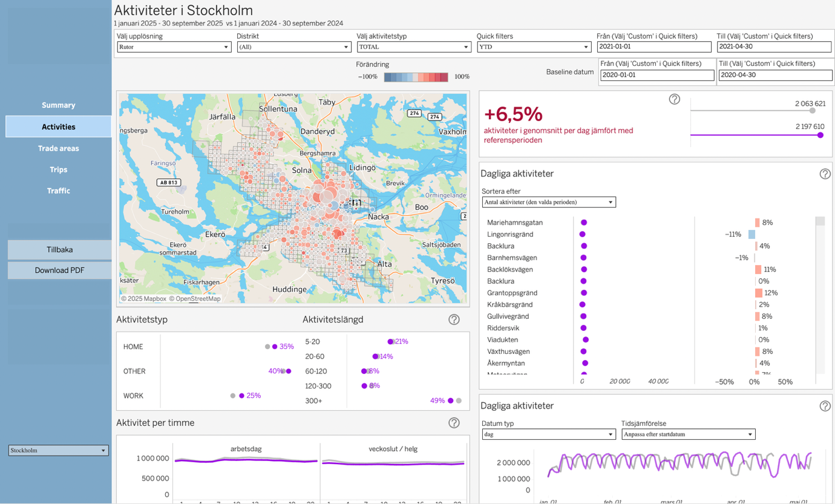Click the Tillbaka button
Screen dimensions: 835x504
coord(59,249)
